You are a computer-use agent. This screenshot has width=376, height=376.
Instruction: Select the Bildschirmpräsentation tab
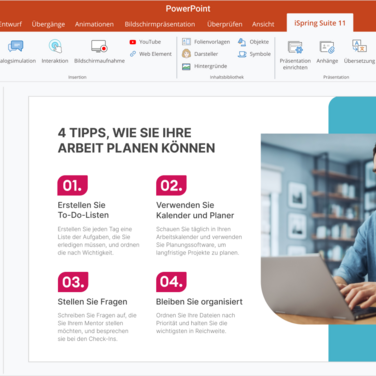pos(160,24)
